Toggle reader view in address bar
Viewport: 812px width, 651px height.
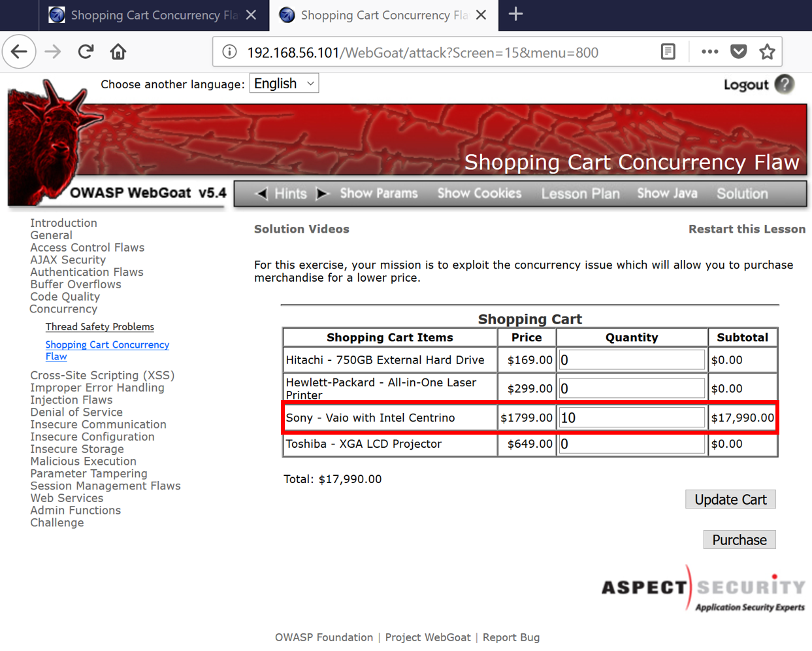668,52
